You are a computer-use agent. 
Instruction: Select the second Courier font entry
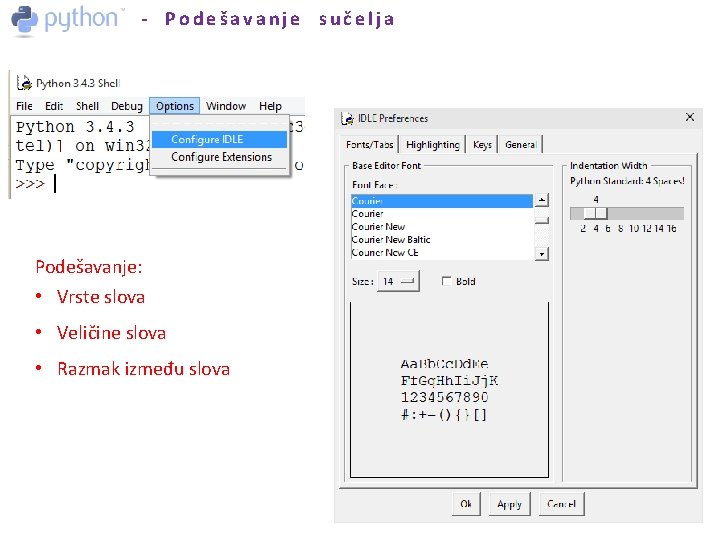pos(442,214)
